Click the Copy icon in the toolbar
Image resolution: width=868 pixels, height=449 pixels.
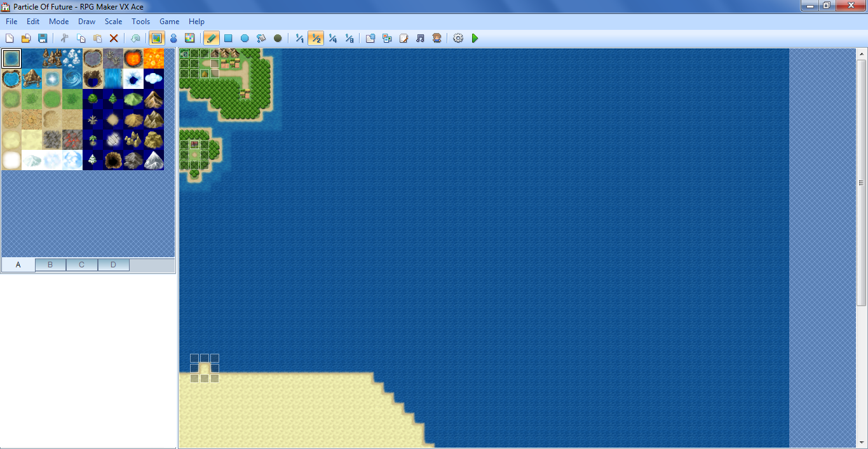[81, 38]
